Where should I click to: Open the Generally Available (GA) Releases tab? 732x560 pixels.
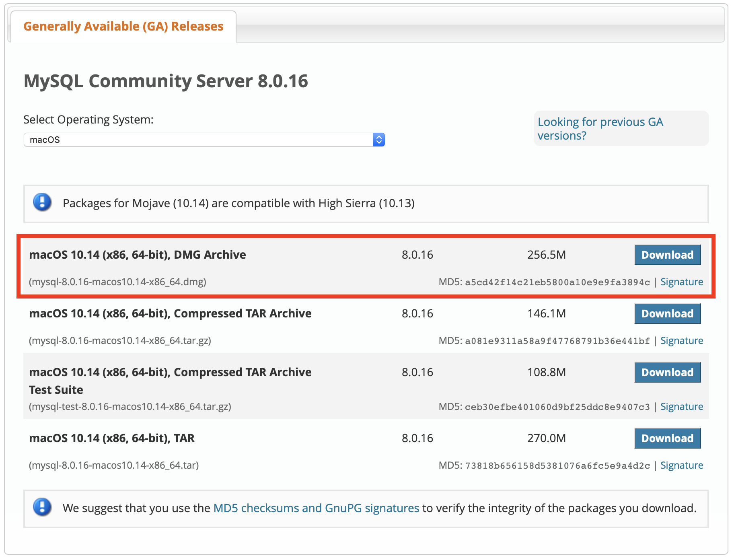(x=123, y=27)
